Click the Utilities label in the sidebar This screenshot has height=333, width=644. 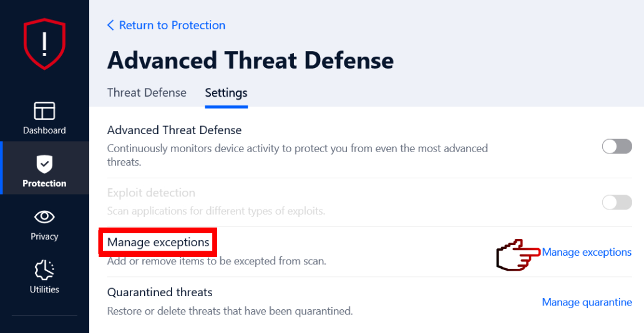[x=44, y=289]
